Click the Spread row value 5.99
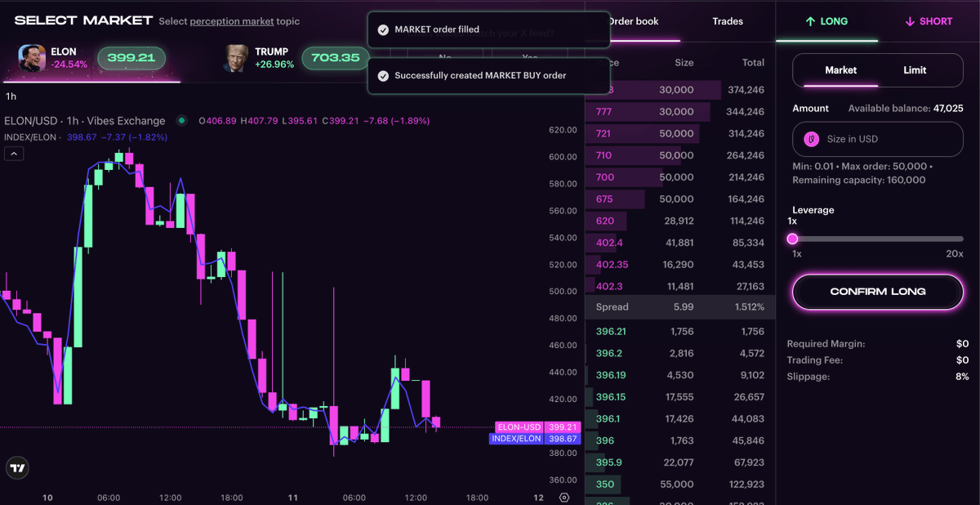Image resolution: width=980 pixels, height=505 pixels. tap(683, 307)
